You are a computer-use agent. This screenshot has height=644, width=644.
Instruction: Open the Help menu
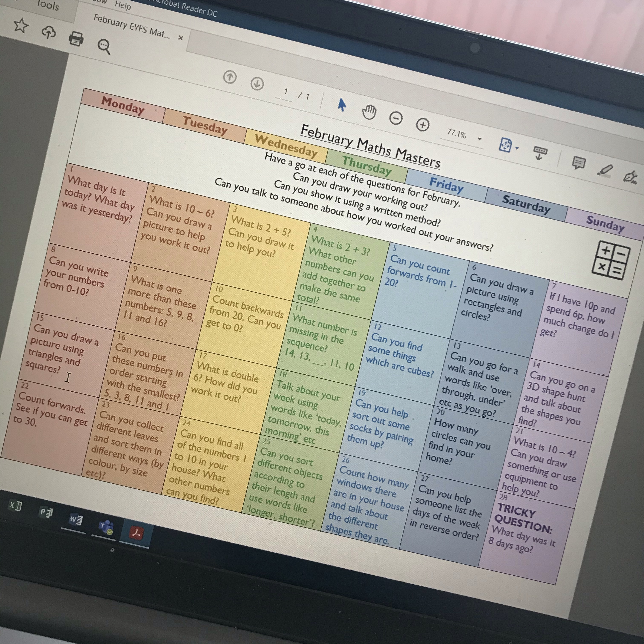click(x=123, y=5)
